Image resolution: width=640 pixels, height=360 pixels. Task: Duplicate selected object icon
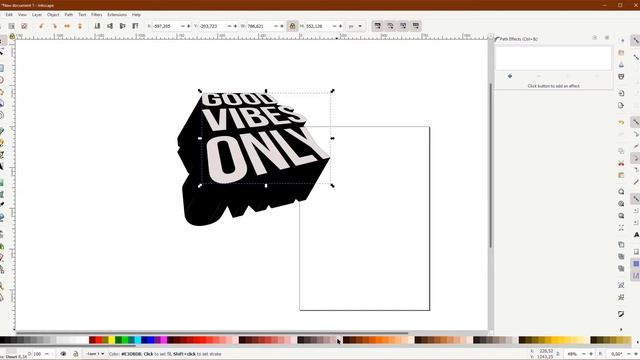click(621, 244)
